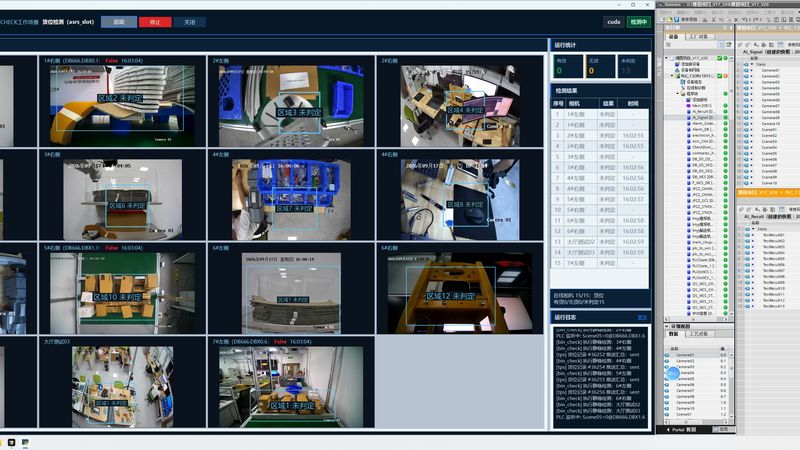This screenshot has width=800, height=450.
Task: Click Open project icon in TIA Portal toolbar
Action: [x=669, y=19]
